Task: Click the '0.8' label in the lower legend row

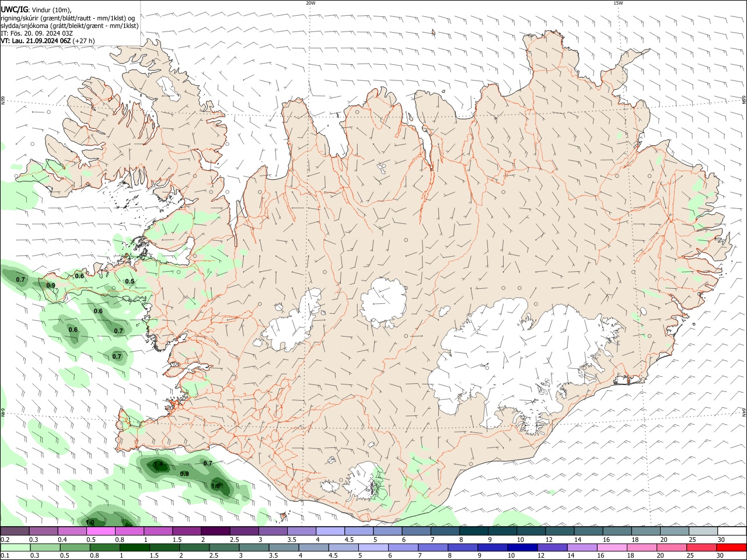Action: 95,556
